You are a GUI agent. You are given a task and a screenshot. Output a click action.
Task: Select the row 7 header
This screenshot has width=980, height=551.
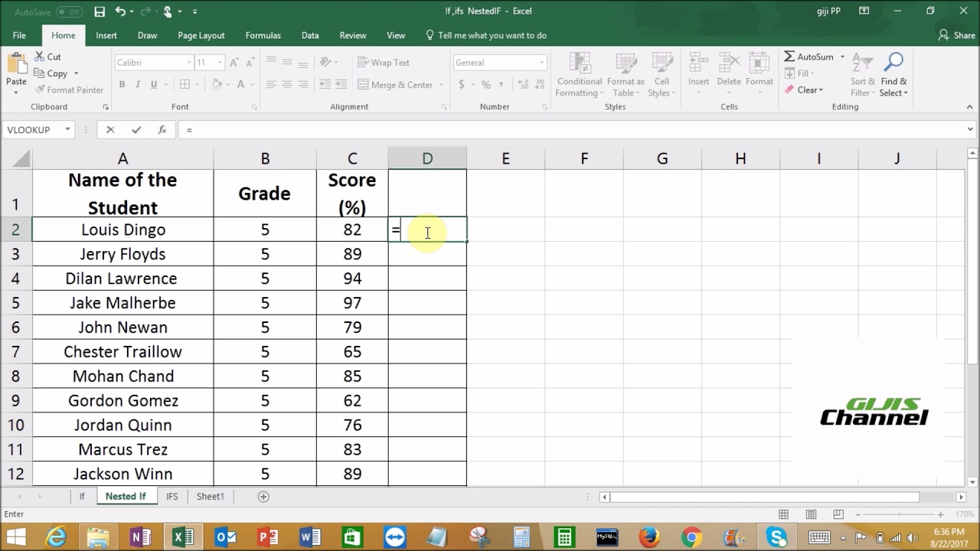click(x=15, y=352)
